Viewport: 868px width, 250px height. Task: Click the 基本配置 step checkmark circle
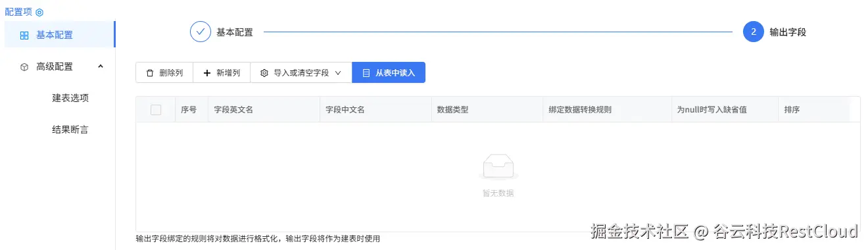200,32
